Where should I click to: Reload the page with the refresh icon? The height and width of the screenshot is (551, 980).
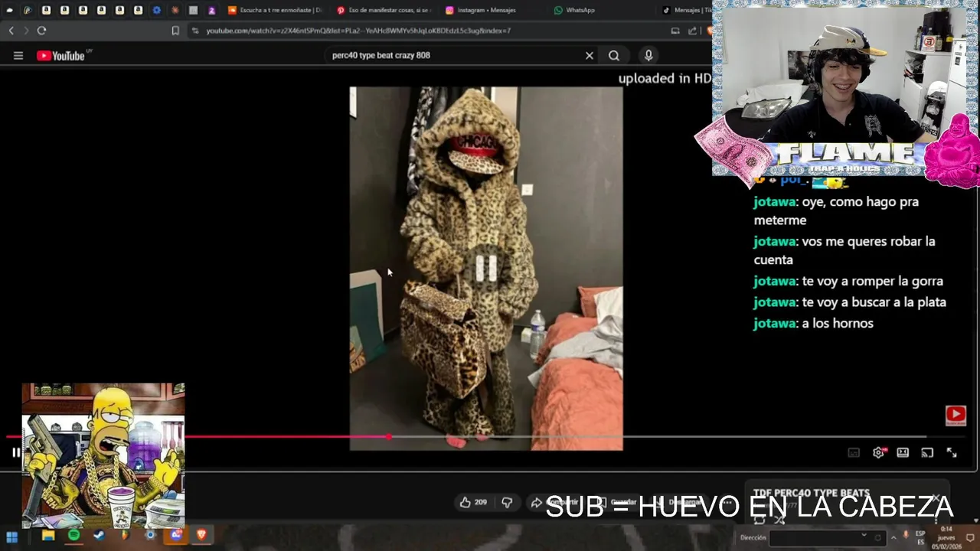pyautogui.click(x=41, y=31)
